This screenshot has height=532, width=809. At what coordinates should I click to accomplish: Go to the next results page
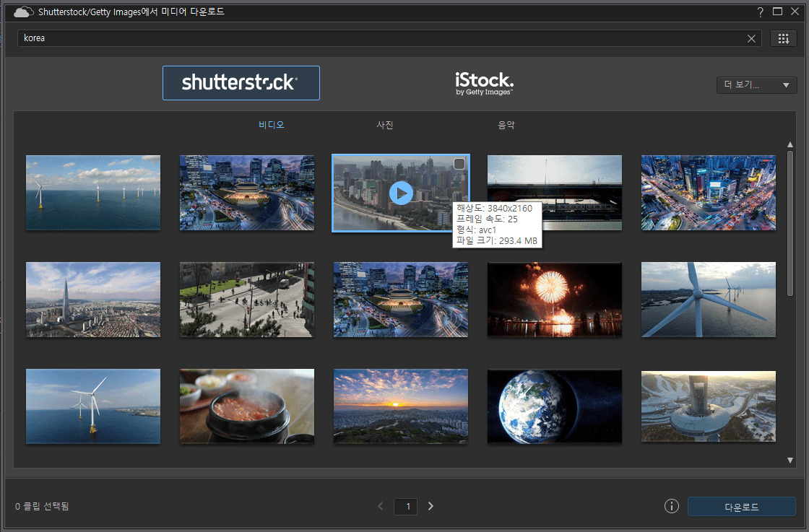pos(431,506)
